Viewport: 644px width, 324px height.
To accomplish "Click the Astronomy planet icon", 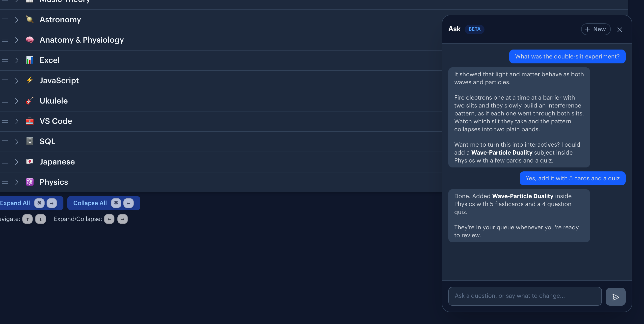I will [30, 20].
